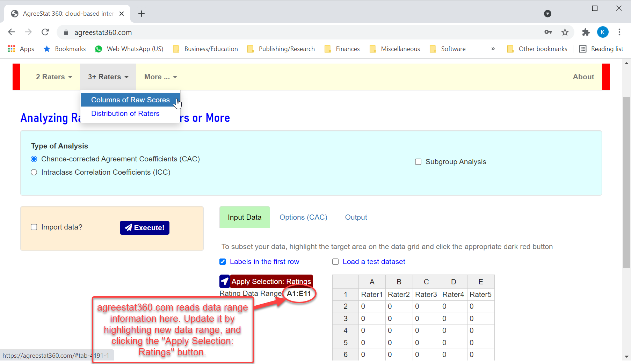Choose Distribution of Raters menu item

pyautogui.click(x=130, y=114)
